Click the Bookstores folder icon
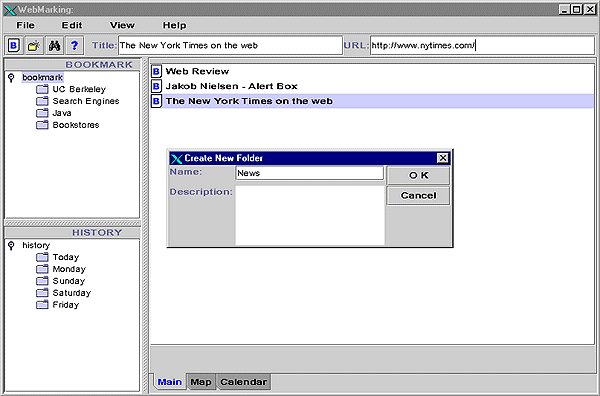The image size is (600, 396). tap(42, 125)
